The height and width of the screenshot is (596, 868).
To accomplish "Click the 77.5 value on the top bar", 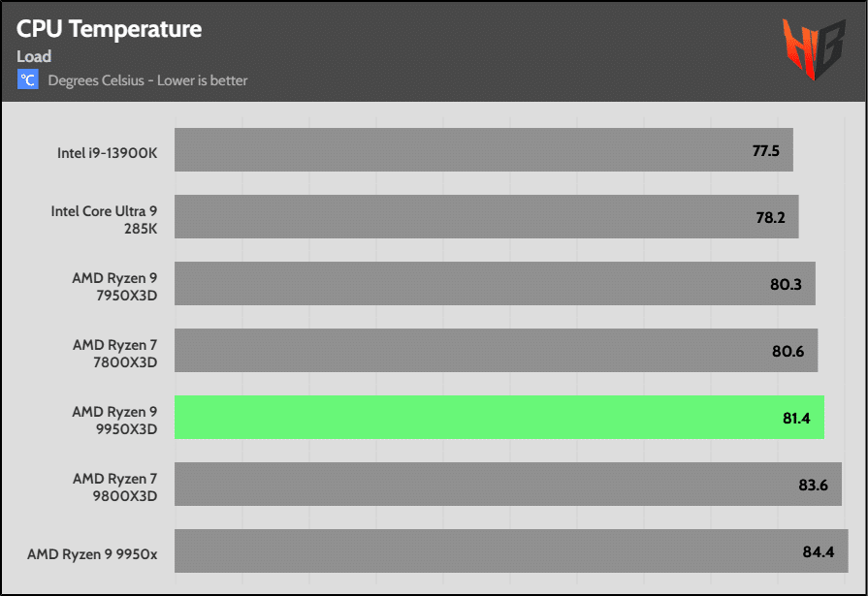I will tap(766, 151).
